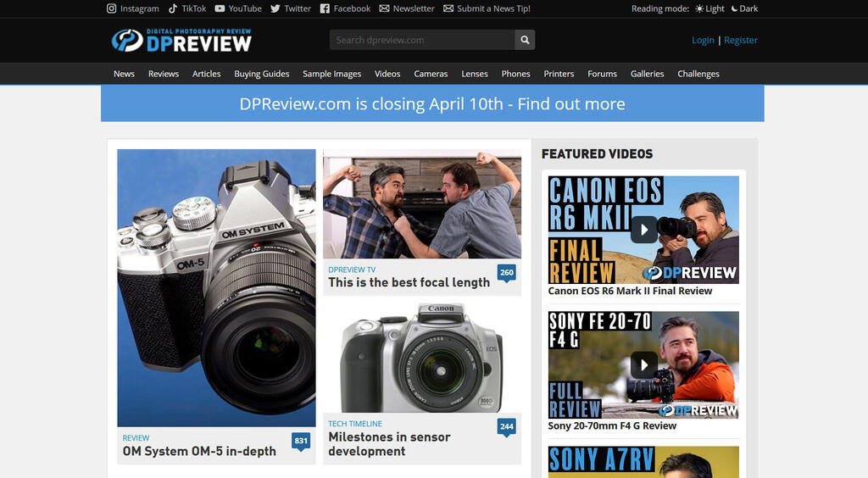
Task: Click the DPREVIEW TV category label
Action: (352, 270)
